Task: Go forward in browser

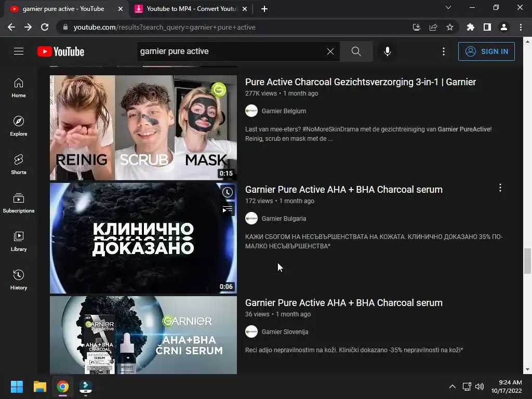Action: pyautogui.click(x=28, y=27)
